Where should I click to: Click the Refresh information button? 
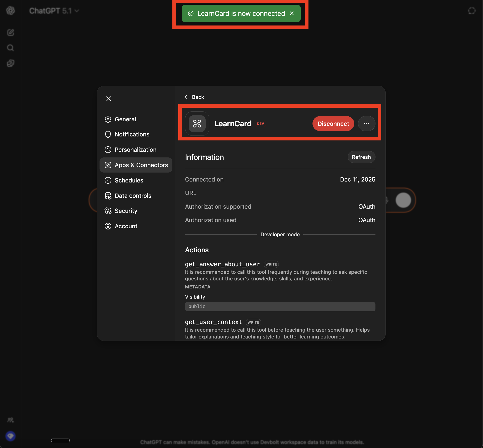[x=361, y=157]
